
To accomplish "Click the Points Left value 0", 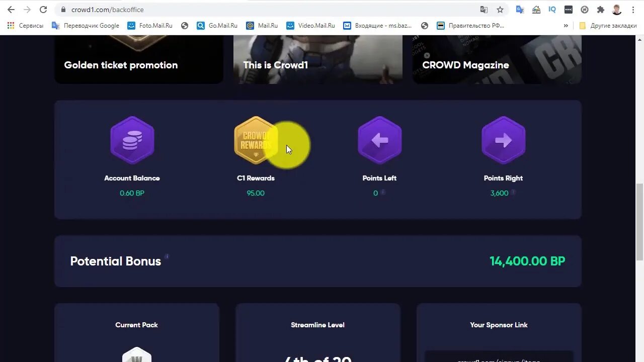I will 375,193.
